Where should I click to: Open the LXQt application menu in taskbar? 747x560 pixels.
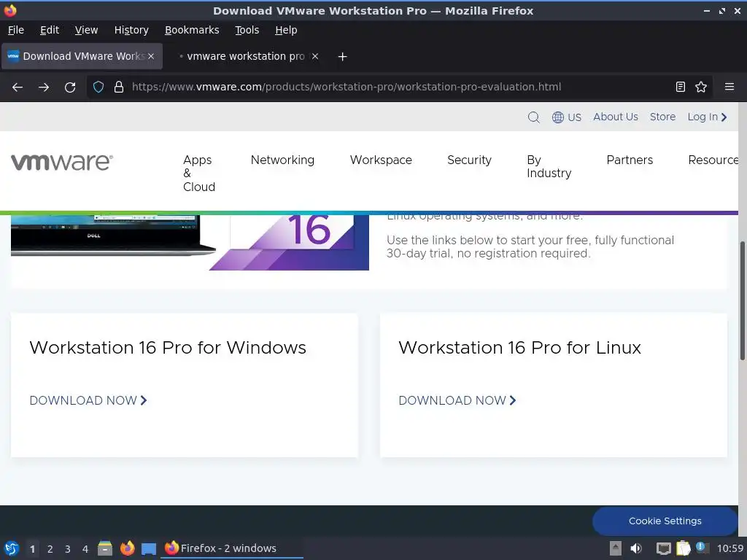[x=12, y=548]
